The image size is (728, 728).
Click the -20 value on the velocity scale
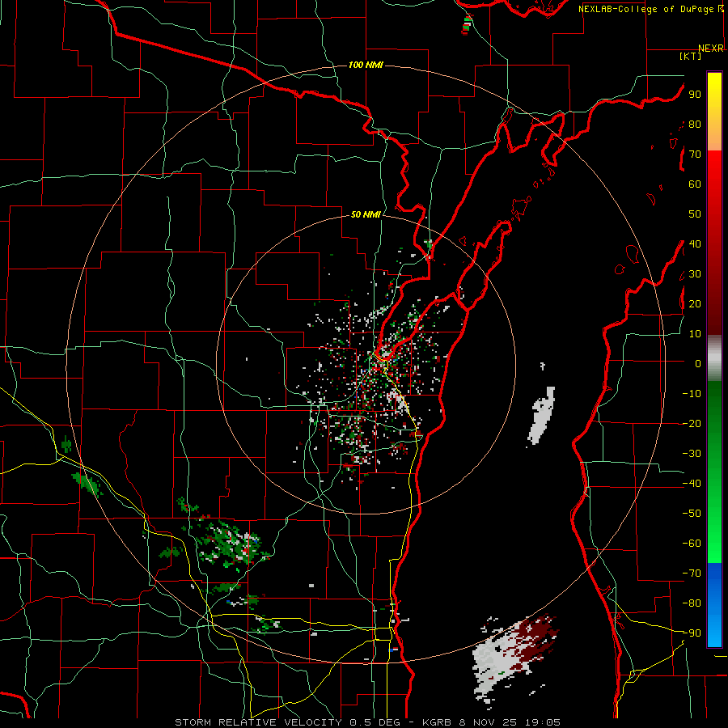click(x=692, y=423)
